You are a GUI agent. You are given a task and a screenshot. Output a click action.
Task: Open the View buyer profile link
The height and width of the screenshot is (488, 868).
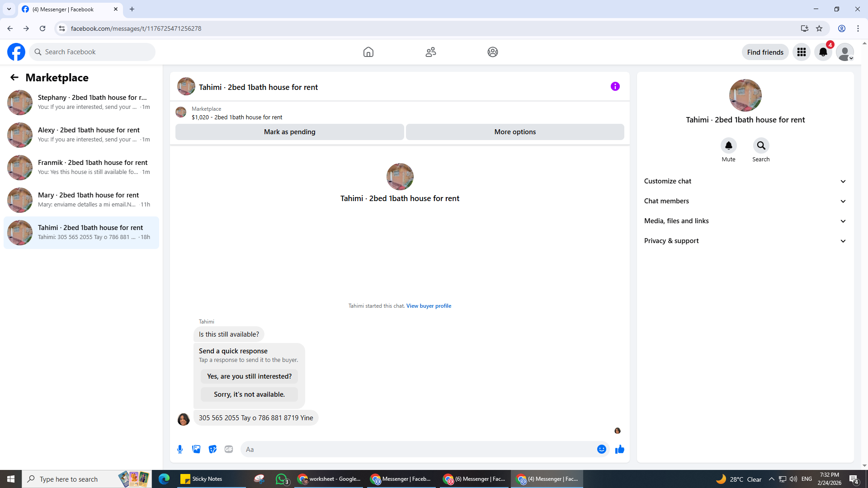click(428, 306)
